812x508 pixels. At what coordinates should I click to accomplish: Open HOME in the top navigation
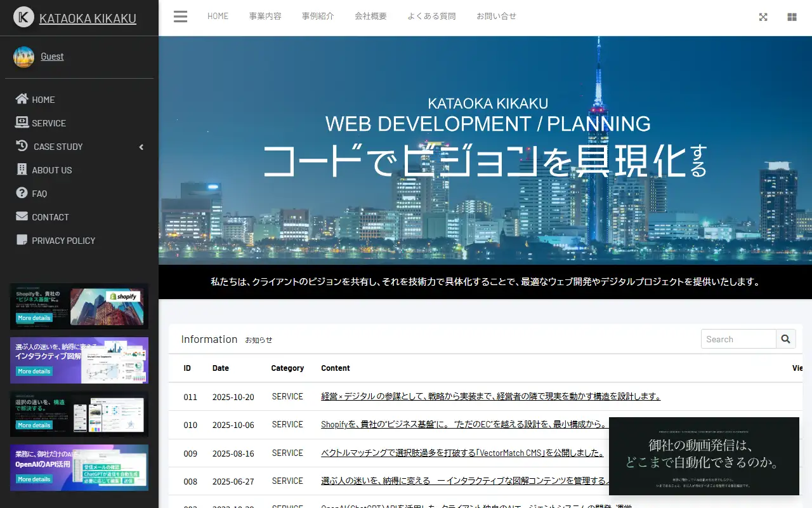click(218, 17)
